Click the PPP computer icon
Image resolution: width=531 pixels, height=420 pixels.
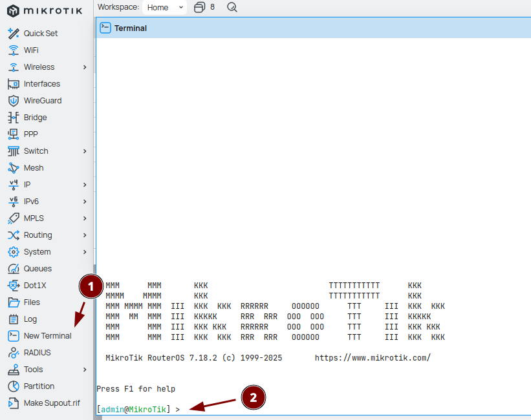click(x=13, y=134)
